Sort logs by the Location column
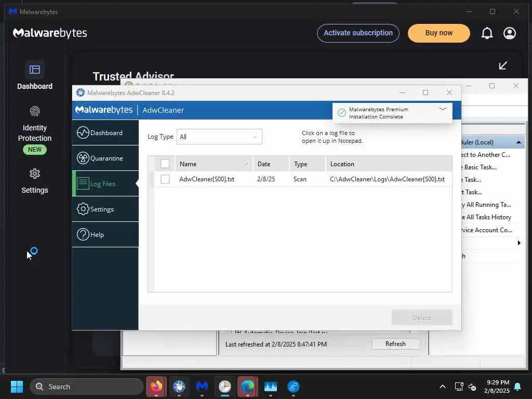This screenshot has height=399, width=532. pos(389,164)
